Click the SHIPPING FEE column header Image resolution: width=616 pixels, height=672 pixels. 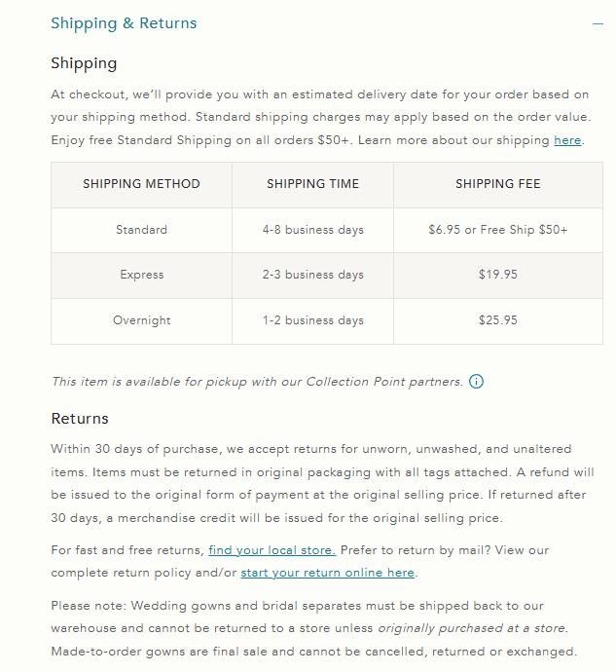click(497, 184)
